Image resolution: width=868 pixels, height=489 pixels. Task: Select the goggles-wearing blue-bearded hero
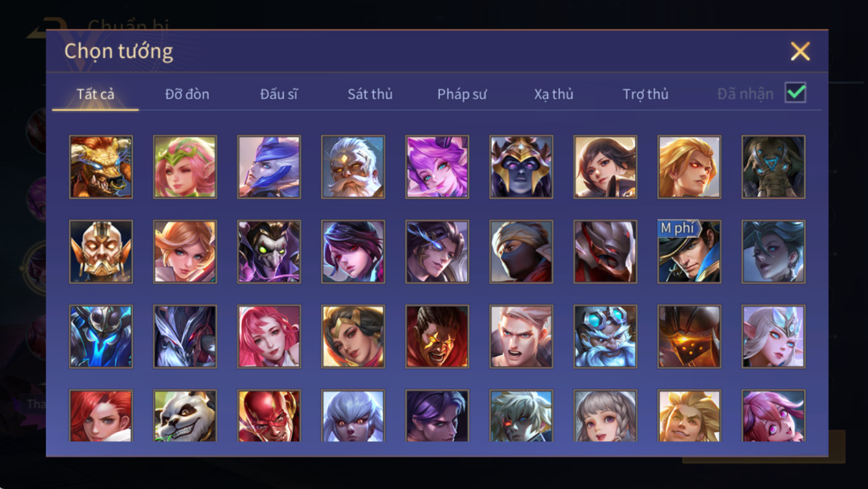point(605,337)
